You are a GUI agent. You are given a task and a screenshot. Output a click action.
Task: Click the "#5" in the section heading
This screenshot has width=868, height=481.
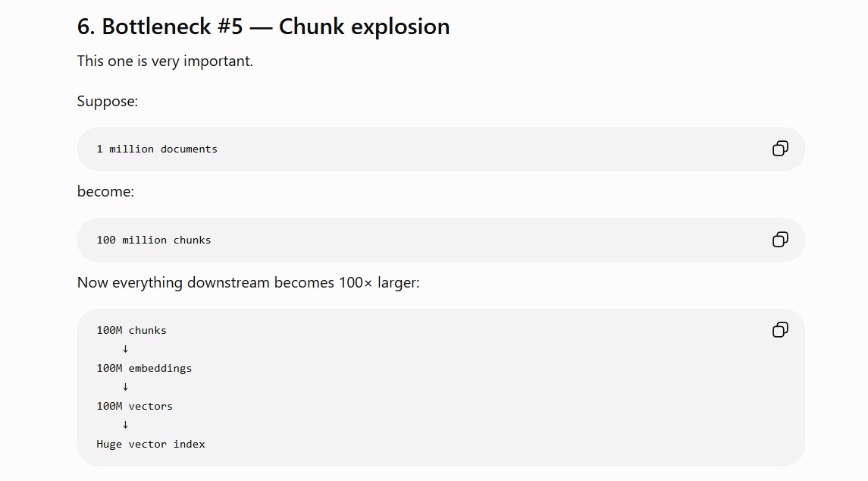(x=230, y=26)
